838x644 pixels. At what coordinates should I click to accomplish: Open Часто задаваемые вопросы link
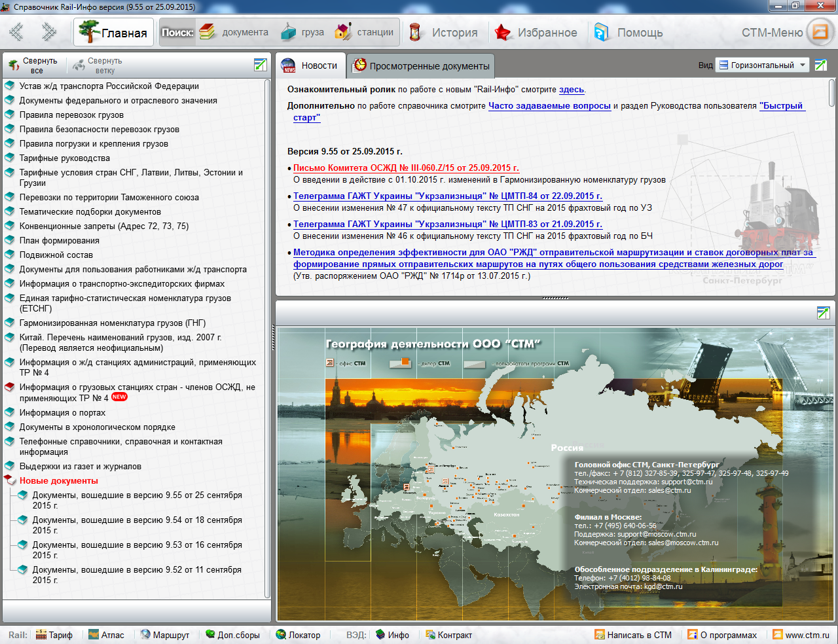coord(549,105)
